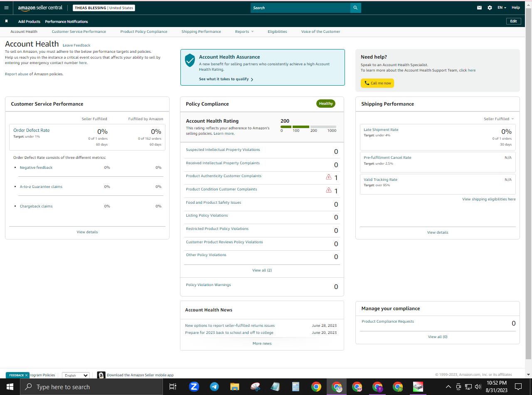Viewport: 532px width, 395px height.
Task: Open the Shipping Performance tab
Action: [x=201, y=32]
